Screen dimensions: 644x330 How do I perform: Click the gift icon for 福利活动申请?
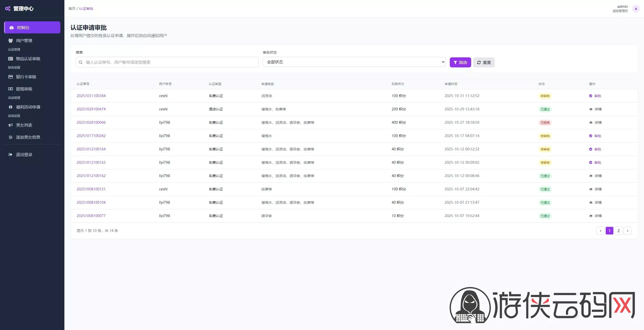coord(11,107)
